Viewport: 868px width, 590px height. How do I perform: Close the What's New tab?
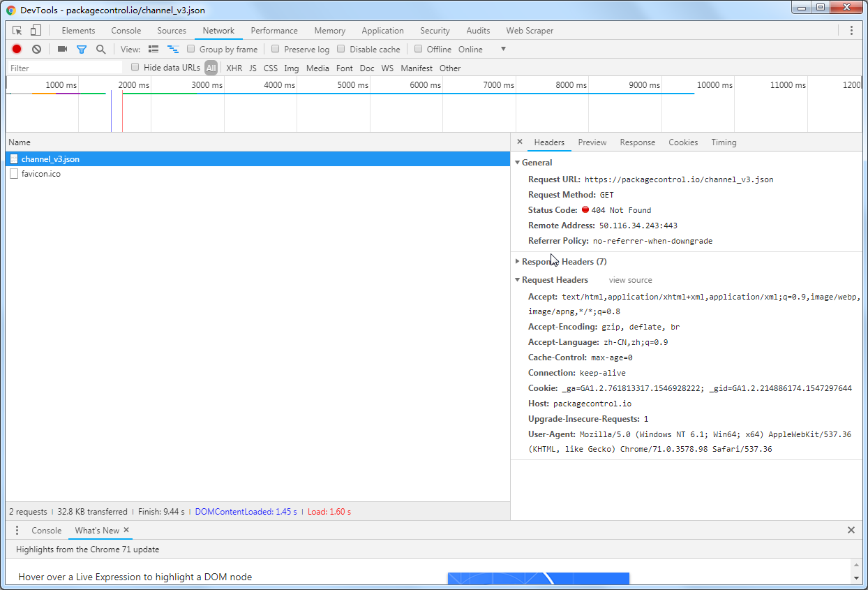[x=126, y=530]
